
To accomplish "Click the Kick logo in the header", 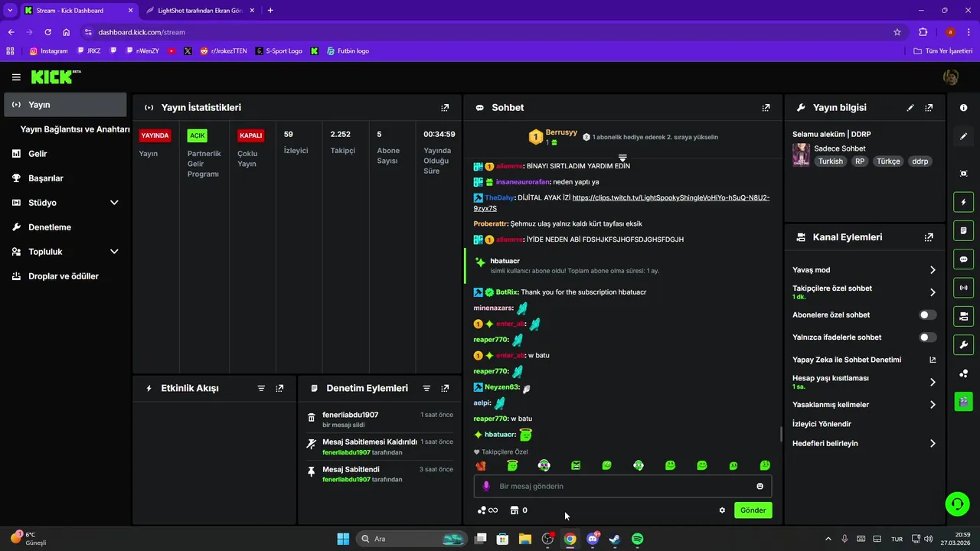I will point(55,77).
